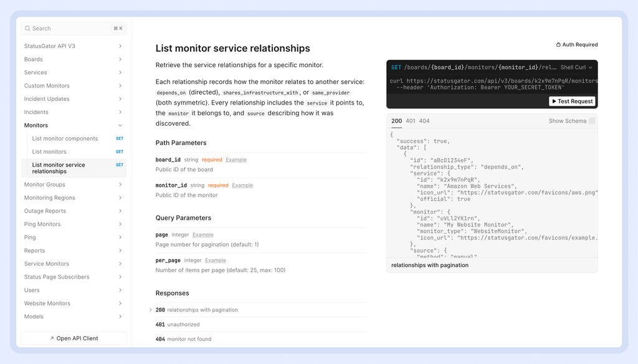This screenshot has height=364, width=638.
Task: Click Example link for board_id
Action: (236, 160)
